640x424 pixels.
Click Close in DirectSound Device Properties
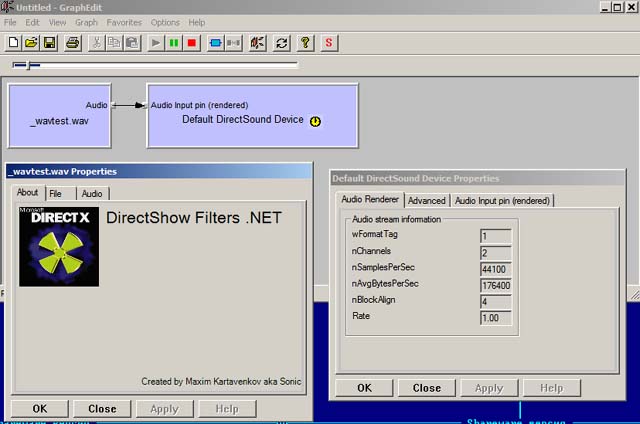427,388
